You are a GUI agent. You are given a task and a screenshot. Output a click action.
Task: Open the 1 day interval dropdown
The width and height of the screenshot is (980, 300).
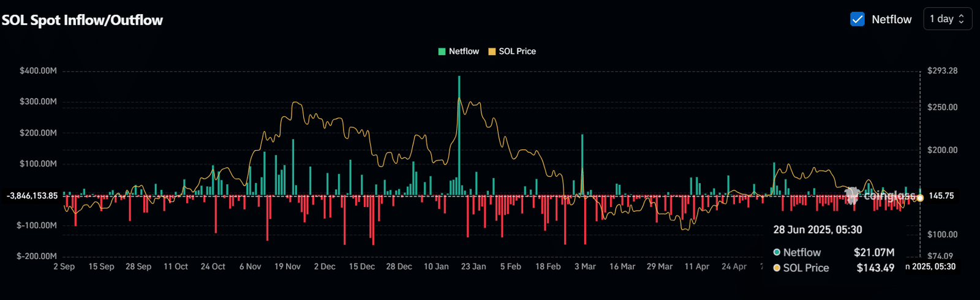coord(948,19)
